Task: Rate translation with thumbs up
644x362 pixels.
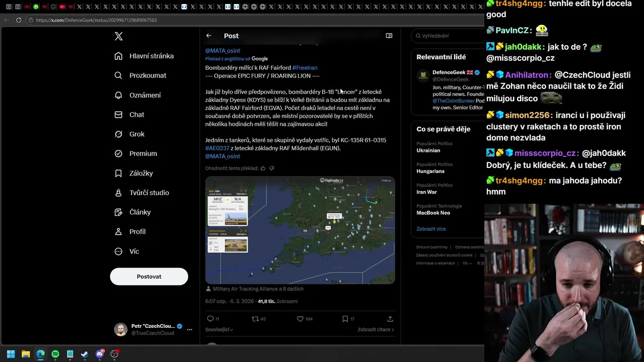Action: 263,168
